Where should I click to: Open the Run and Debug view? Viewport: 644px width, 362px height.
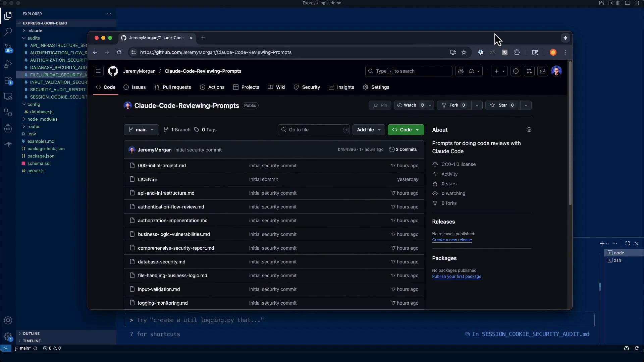[8, 64]
